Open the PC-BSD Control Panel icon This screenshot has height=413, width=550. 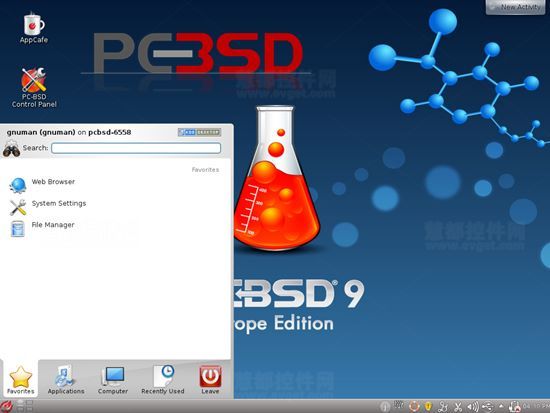(34, 88)
